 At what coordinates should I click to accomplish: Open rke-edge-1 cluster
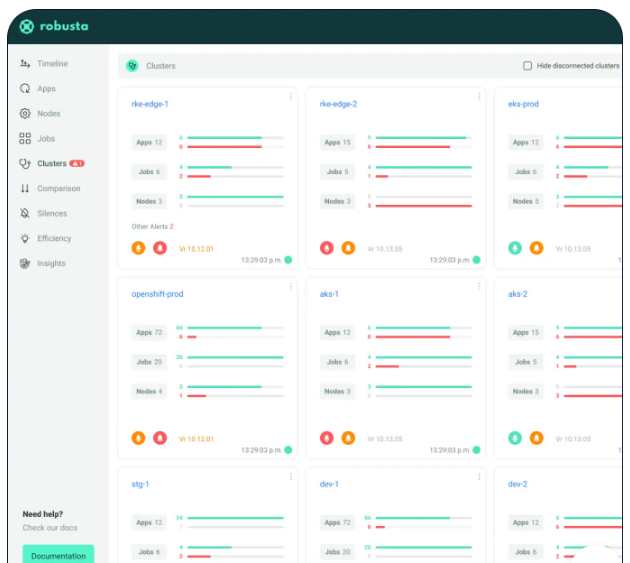[150, 104]
